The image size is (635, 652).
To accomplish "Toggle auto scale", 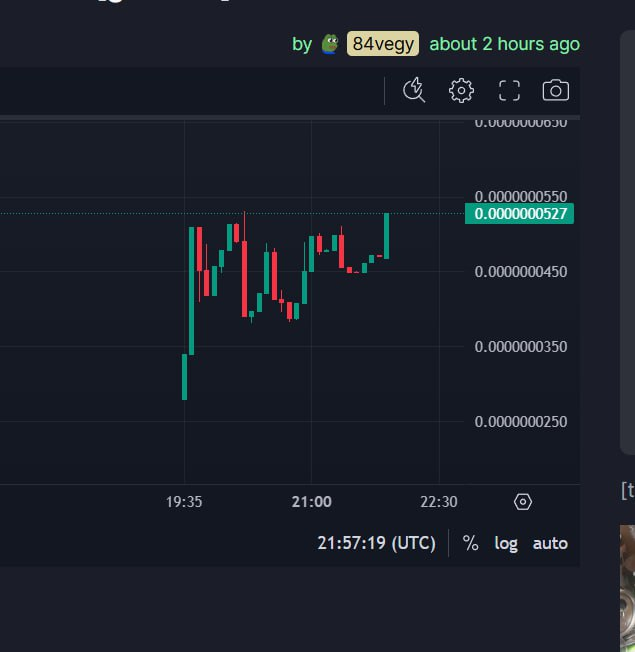I will click(550, 543).
